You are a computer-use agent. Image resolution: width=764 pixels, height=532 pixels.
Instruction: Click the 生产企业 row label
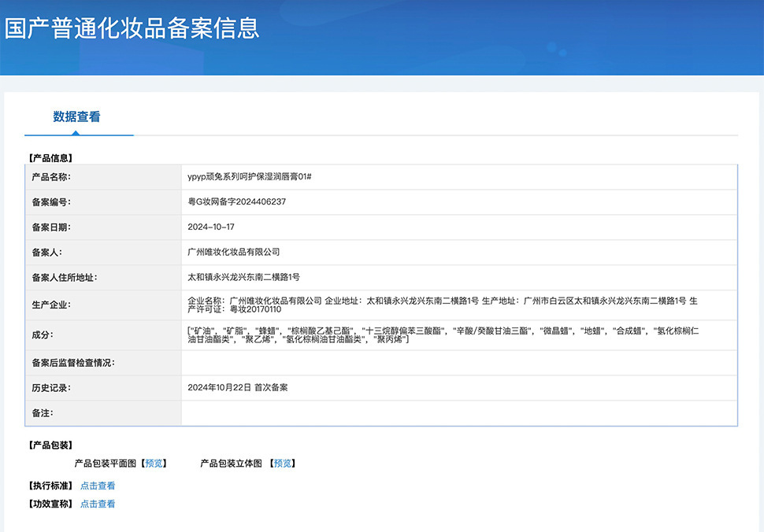(x=51, y=305)
